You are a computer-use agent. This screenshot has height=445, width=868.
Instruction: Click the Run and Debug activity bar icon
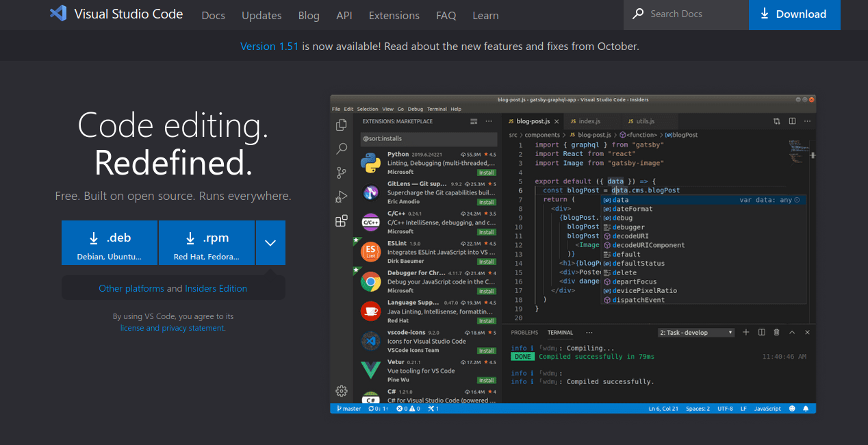pyautogui.click(x=341, y=196)
